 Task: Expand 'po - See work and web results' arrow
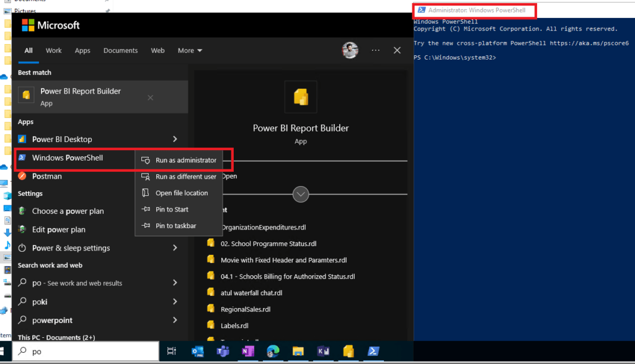175,283
